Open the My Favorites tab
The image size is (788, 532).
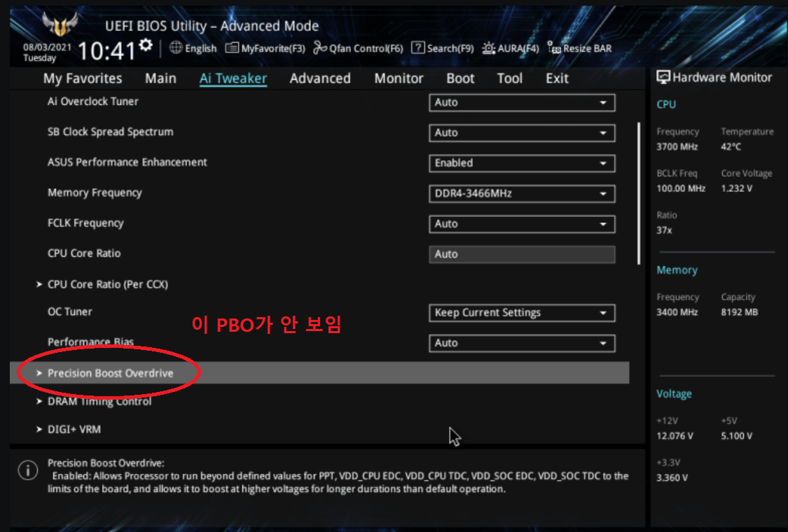click(x=83, y=78)
